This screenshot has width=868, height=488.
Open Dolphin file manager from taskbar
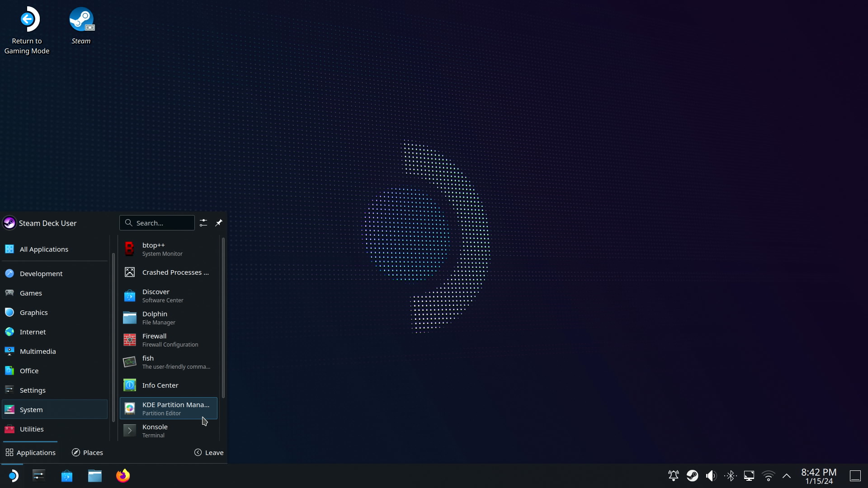pos(95,476)
